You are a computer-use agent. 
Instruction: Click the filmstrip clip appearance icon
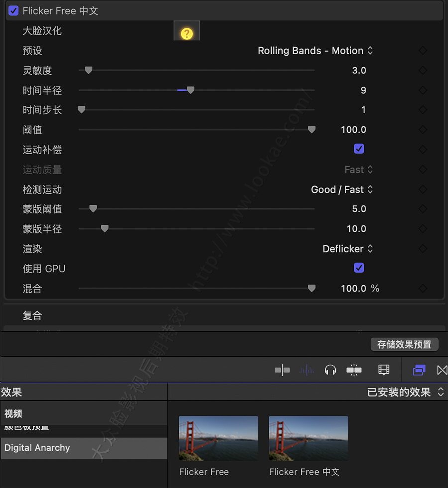click(x=384, y=370)
